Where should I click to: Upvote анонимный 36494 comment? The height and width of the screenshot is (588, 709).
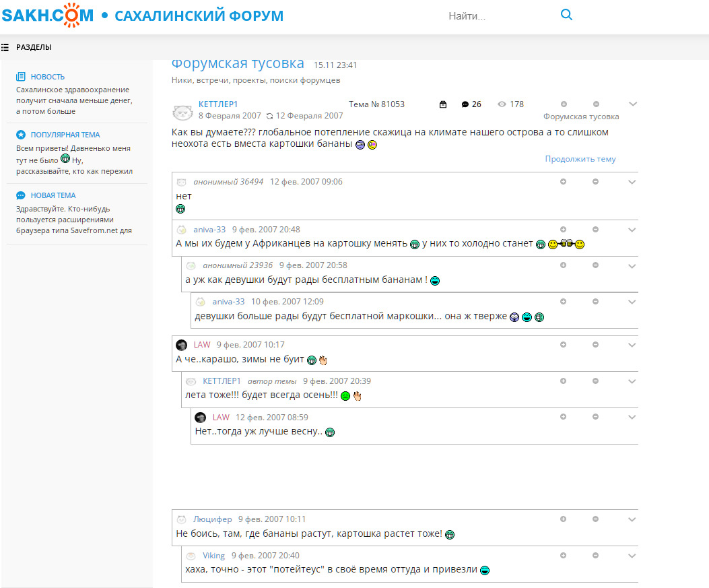click(563, 181)
